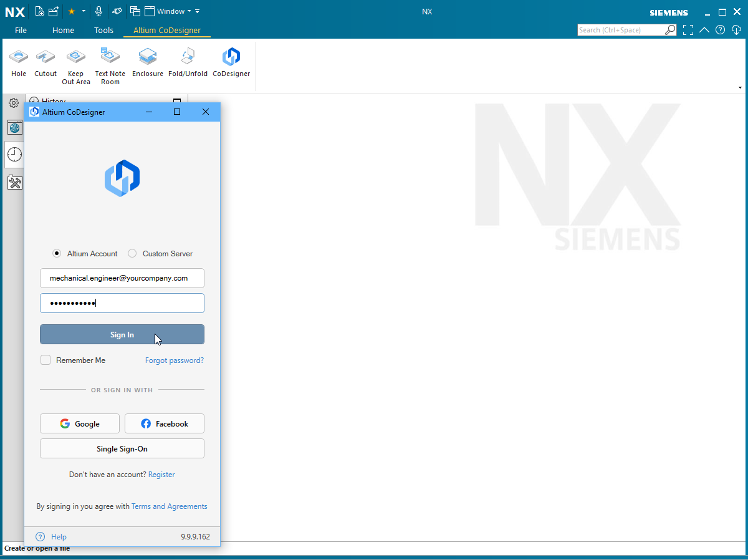Viewport: 748px width, 560px height.
Task: Click the Sign In button
Action: tap(122, 335)
